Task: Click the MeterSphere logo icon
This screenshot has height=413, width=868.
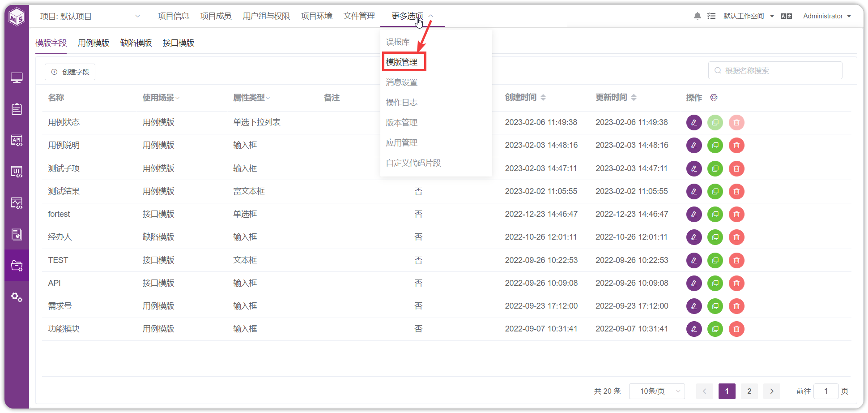Action: (17, 17)
